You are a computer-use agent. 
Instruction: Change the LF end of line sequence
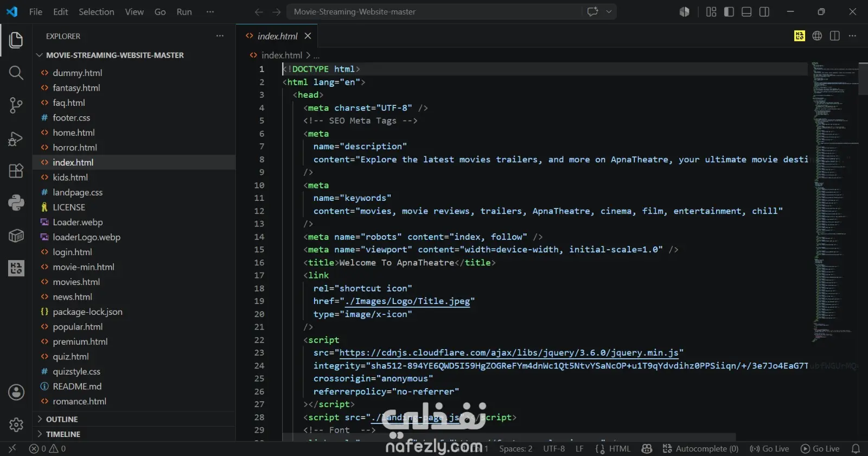pos(579,449)
